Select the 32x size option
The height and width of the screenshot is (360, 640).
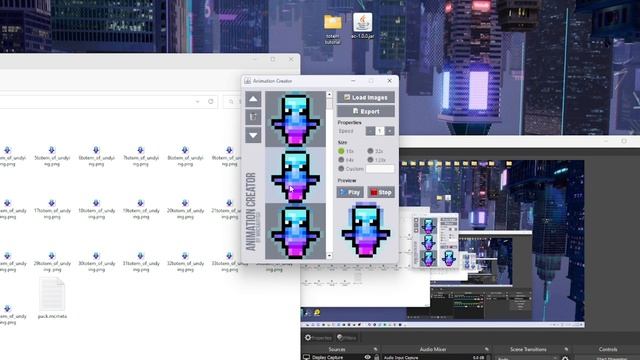[x=370, y=151]
